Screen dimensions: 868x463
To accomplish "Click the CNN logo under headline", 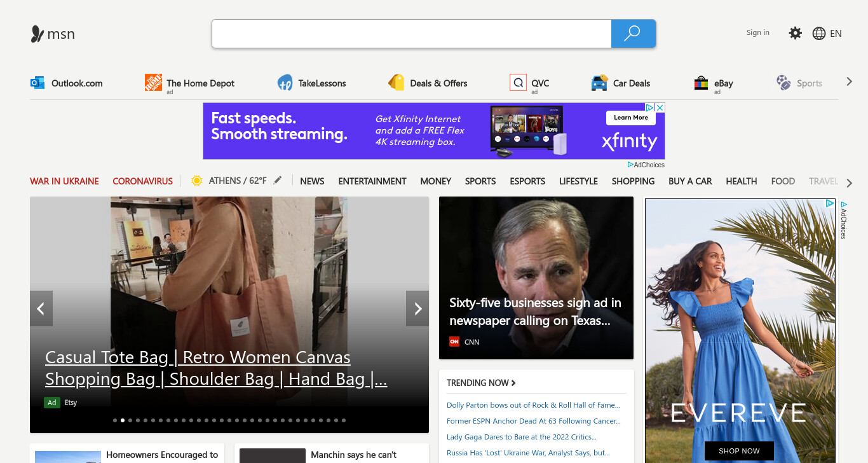I will click(454, 342).
